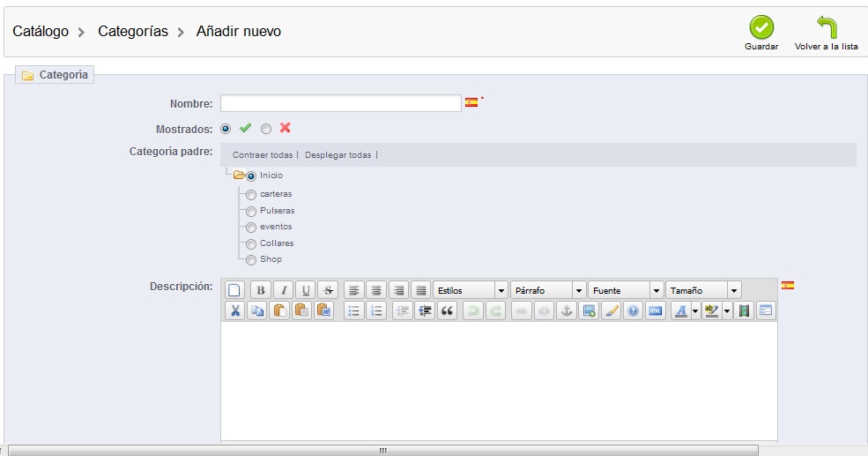Select Pulseras as parent category
The height and width of the screenshot is (456, 868).
[x=251, y=211]
